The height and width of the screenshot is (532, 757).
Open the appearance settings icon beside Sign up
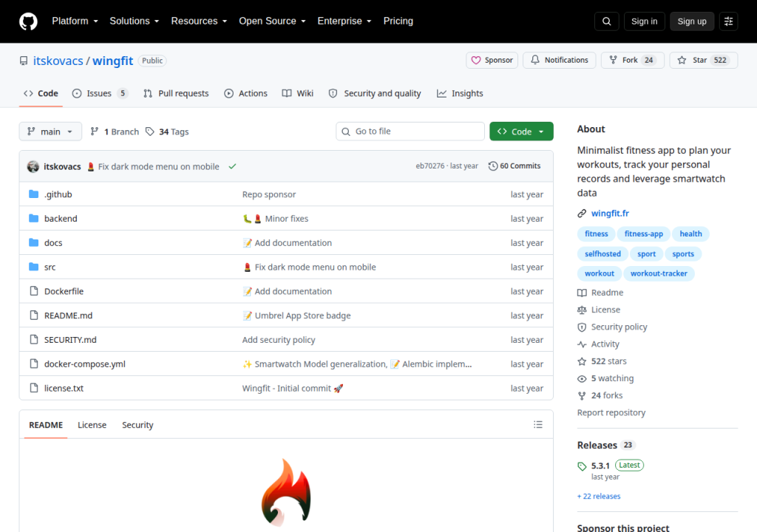pos(728,21)
